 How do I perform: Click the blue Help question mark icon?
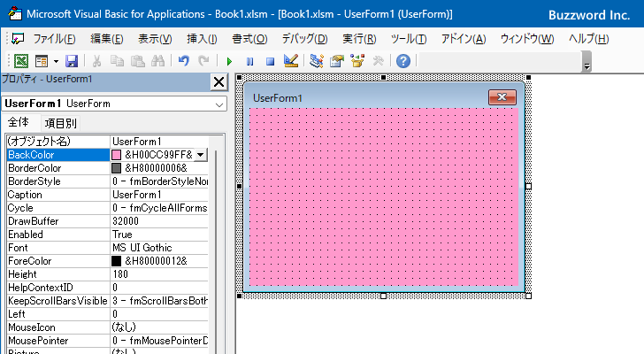pos(402,61)
